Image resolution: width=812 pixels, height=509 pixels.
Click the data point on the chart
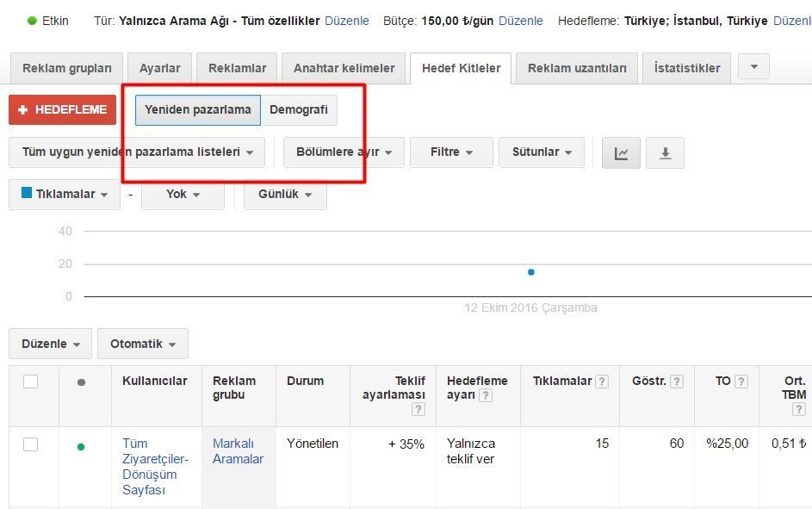click(531, 272)
